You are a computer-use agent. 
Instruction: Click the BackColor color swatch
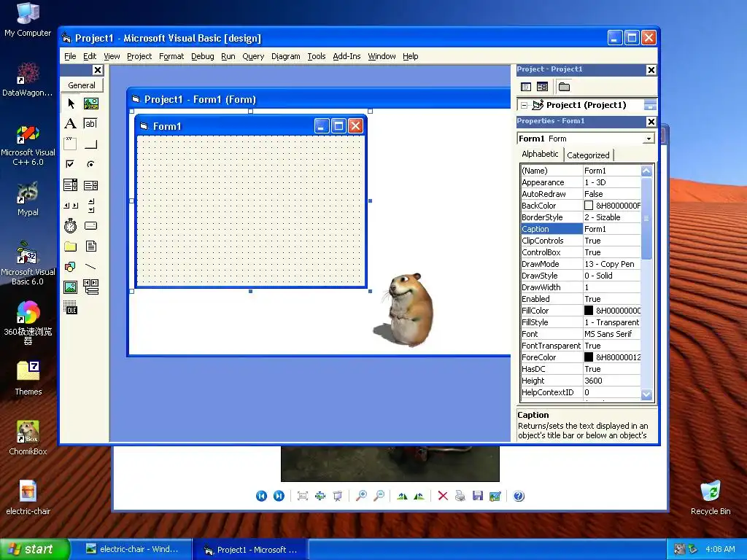point(589,205)
